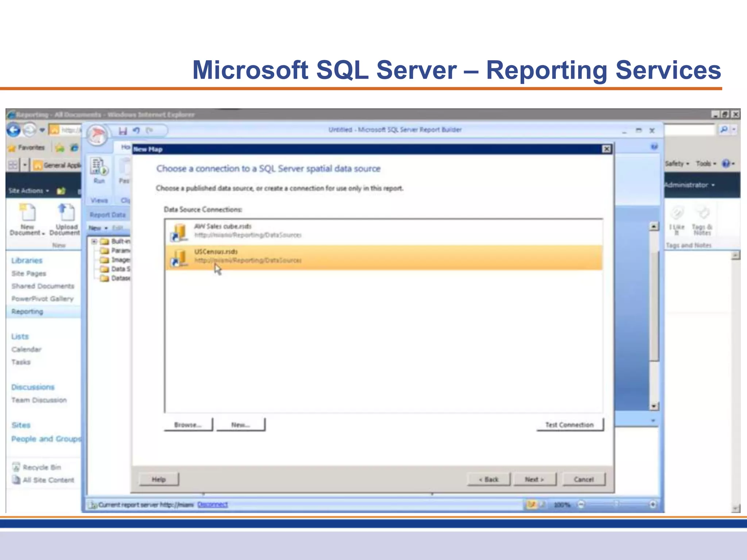Select the Datasets folder in Report Data tree
The height and width of the screenshot is (560, 747).
tap(115, 279)
